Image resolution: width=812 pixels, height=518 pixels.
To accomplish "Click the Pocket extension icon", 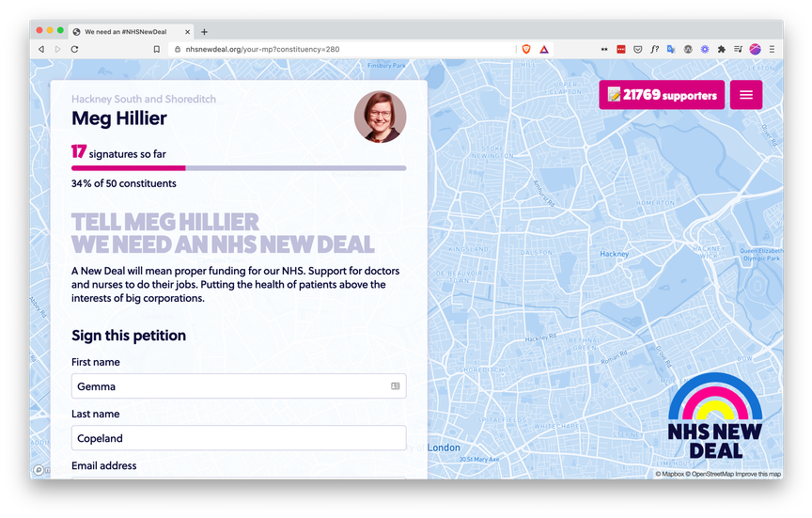I will pos(638,49).
